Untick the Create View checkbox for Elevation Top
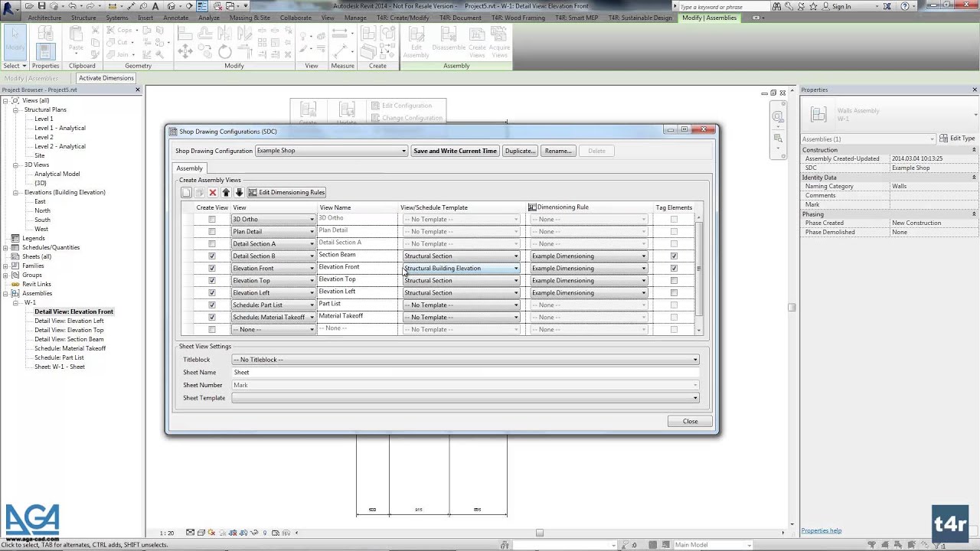Viewport: 980px width, 551px height. tap(212, 281)
